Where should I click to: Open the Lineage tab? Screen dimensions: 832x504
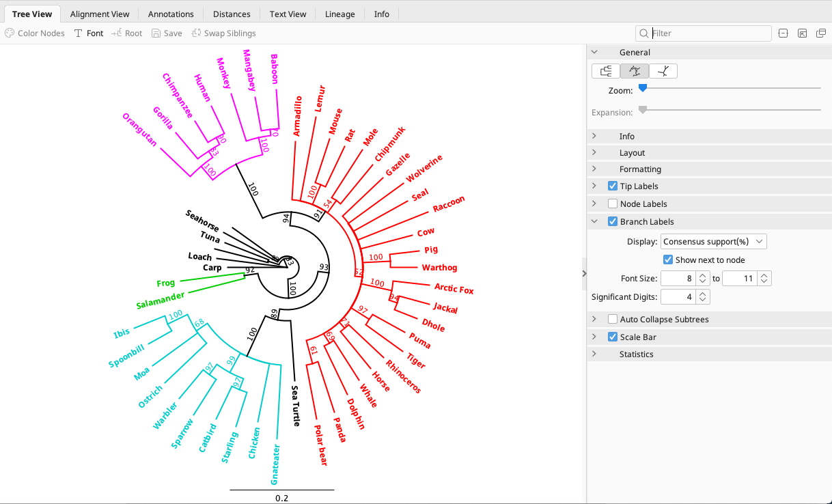click(339, 13)
